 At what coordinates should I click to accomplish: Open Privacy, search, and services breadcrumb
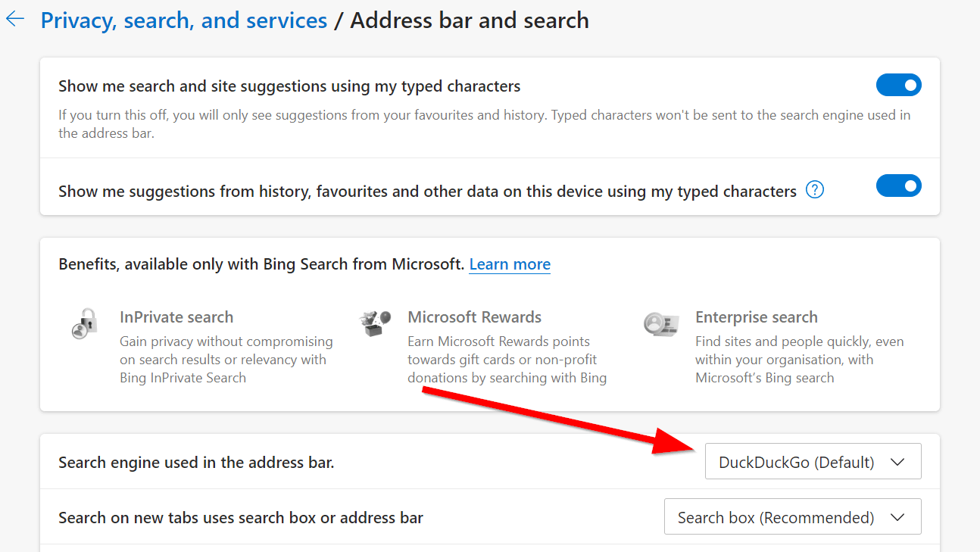(184, 20)
